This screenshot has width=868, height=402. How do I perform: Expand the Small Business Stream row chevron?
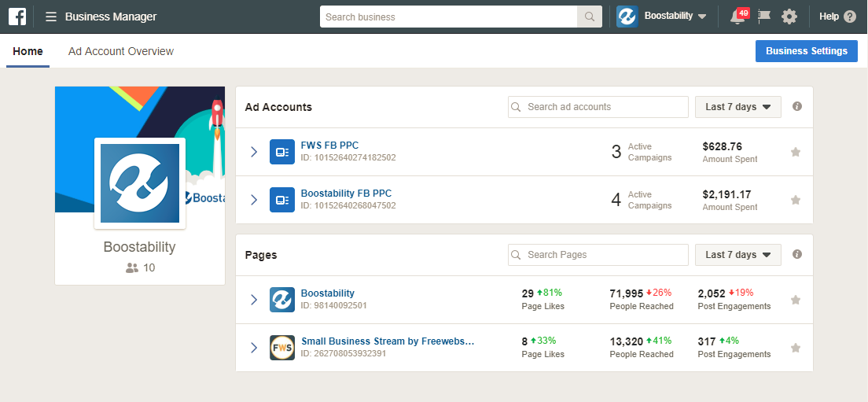click(x=254, y=348)
